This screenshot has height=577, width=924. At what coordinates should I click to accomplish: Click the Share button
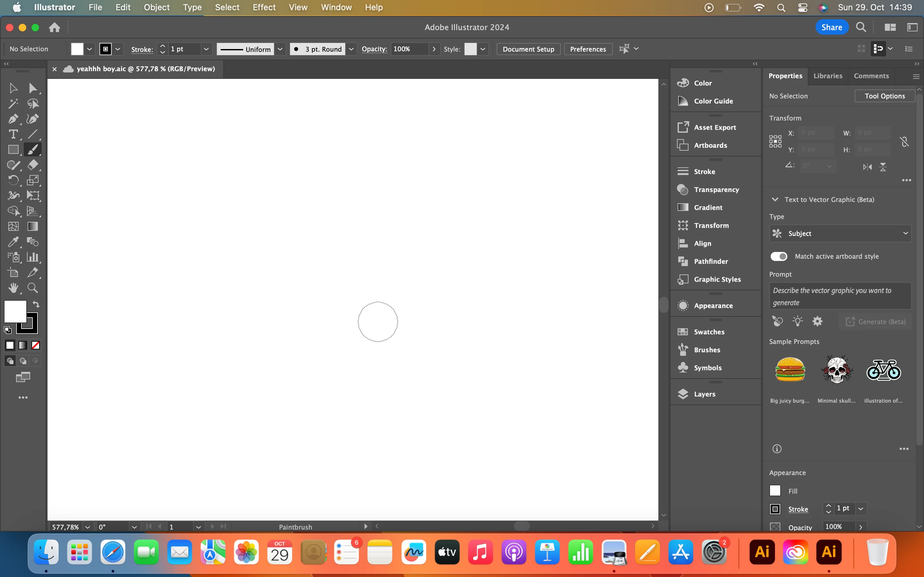(832, 28)
